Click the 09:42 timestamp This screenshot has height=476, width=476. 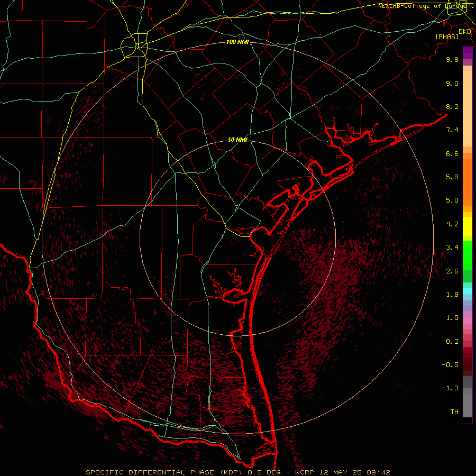pos(378,472)
